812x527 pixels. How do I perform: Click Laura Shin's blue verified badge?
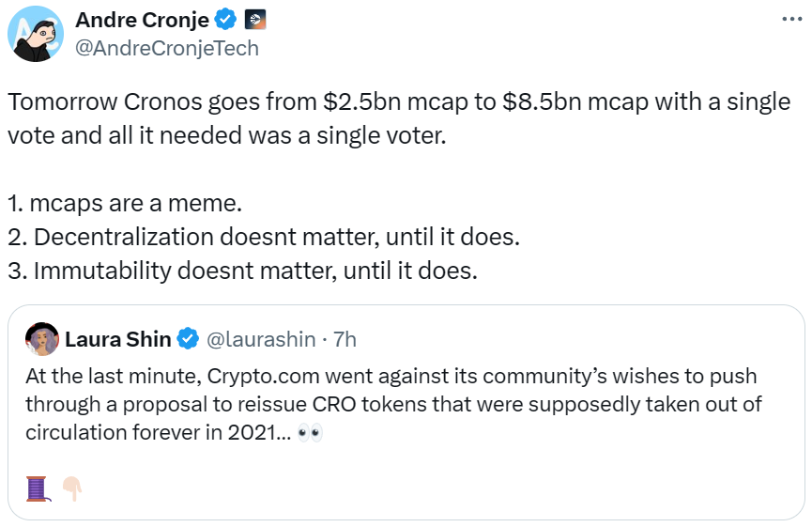point(189,338)
